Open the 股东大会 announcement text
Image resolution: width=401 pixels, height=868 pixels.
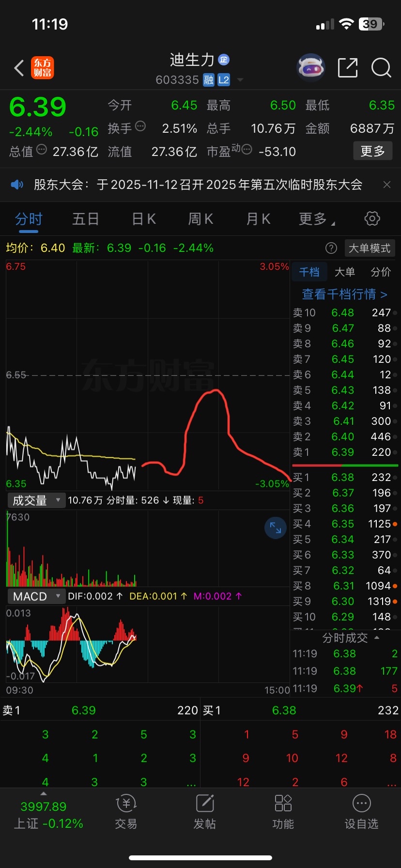(198, 185)
